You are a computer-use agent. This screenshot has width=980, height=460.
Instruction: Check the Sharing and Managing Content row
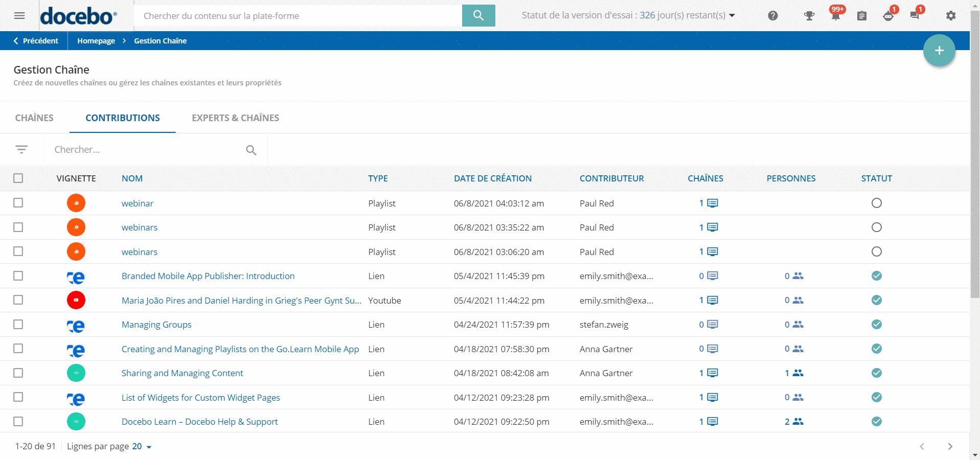point(18,373)
